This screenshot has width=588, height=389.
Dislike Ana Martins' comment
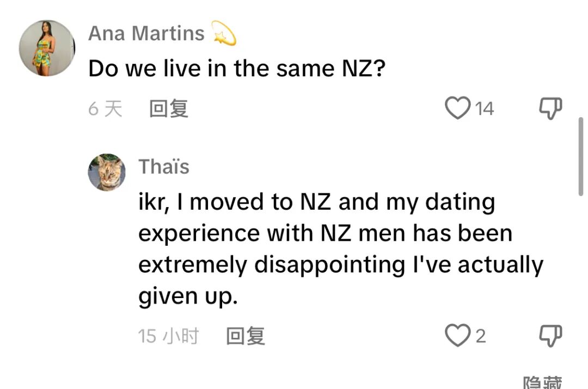(550, 108)
